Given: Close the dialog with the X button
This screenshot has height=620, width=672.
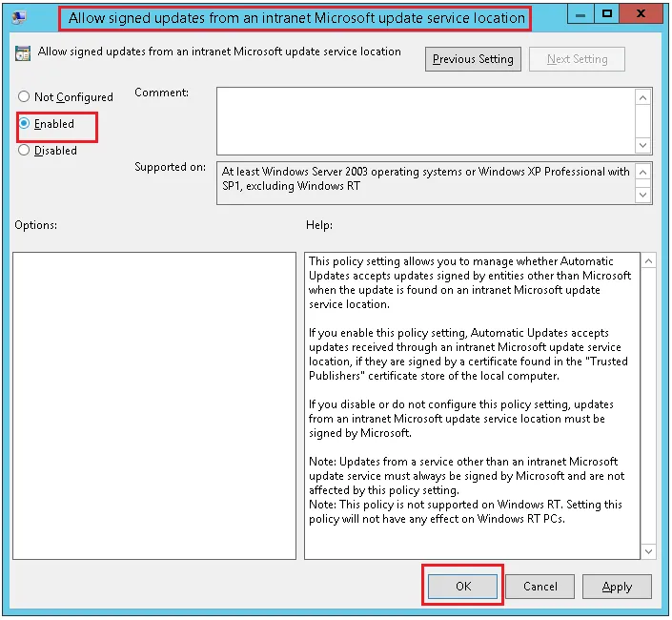Looking at the screenshot, I should click(x=641, y=14).
